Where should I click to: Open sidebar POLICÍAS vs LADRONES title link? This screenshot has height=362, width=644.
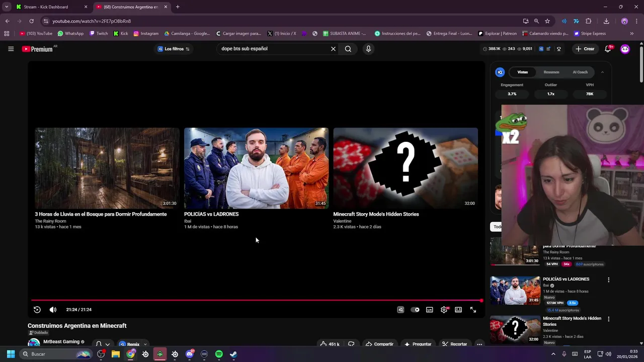(566, 279)
